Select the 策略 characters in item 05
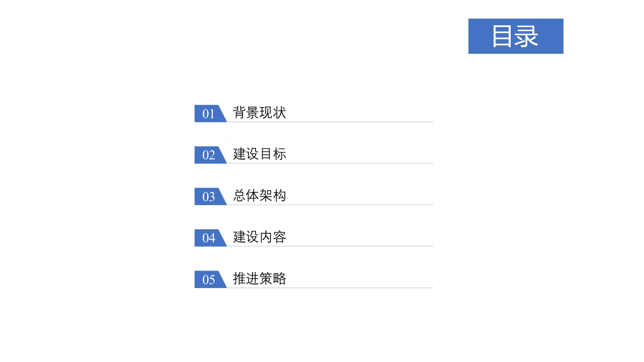Screen dimensions: 644x362 pyautogui.click(x=273, y=278)
